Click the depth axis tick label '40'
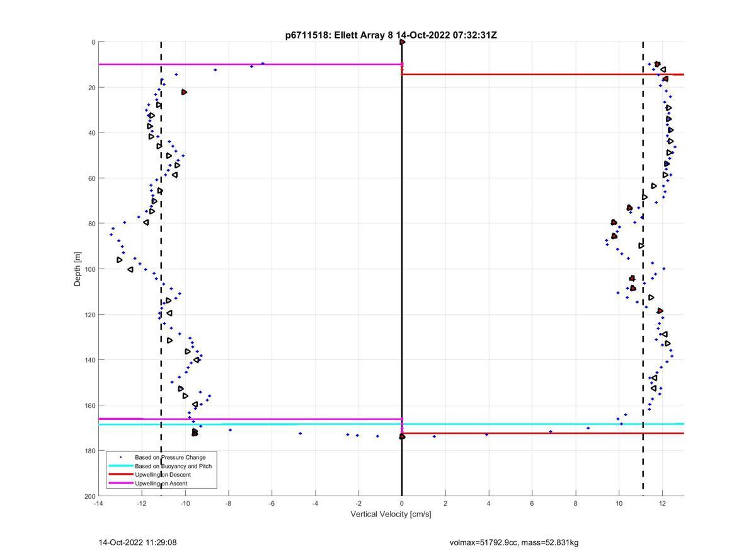Screen dimensions: 756x558 pos(91,133)
